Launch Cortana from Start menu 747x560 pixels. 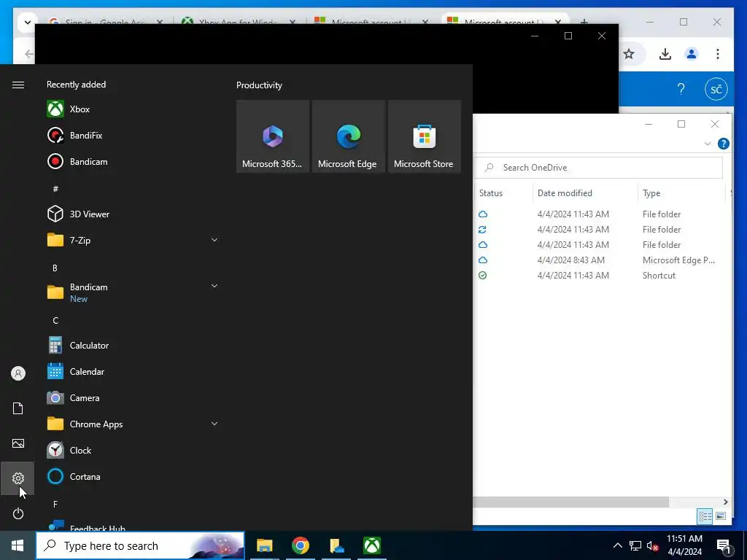133,476
